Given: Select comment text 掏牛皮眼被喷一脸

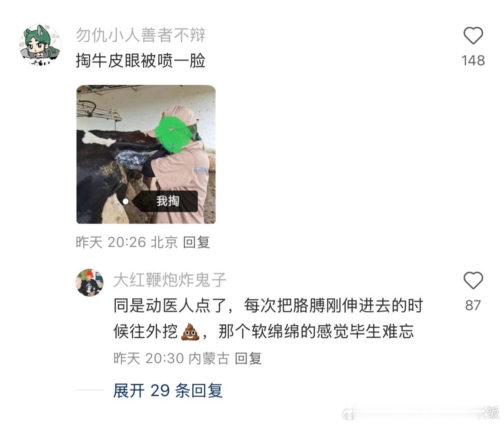Looking at the screenshot, I should (141, 60).
